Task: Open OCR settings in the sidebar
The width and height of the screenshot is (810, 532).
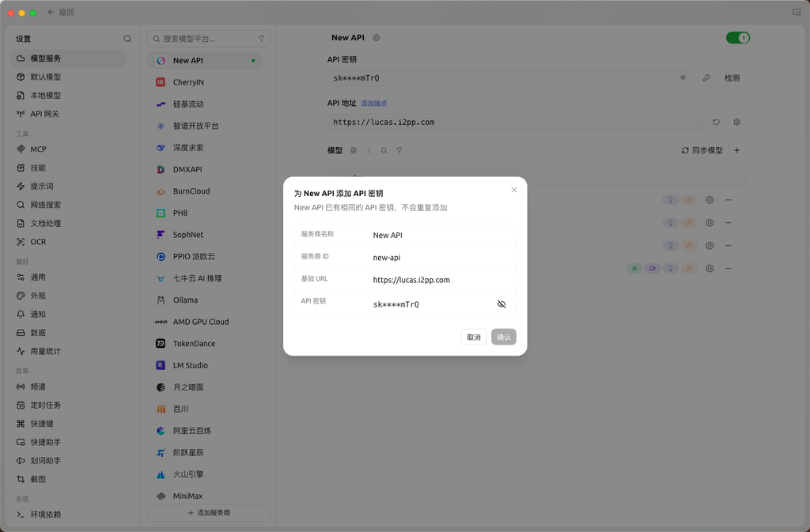Action: 69,241
